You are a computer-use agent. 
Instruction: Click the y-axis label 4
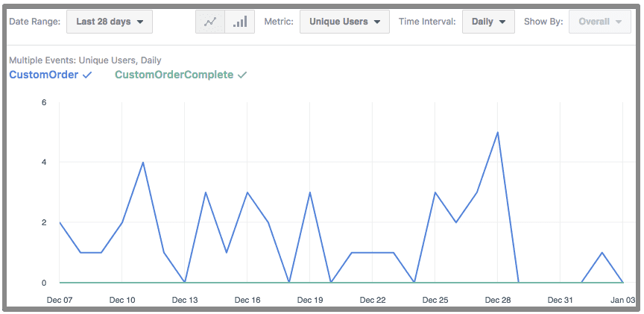[x=44, y=162]
